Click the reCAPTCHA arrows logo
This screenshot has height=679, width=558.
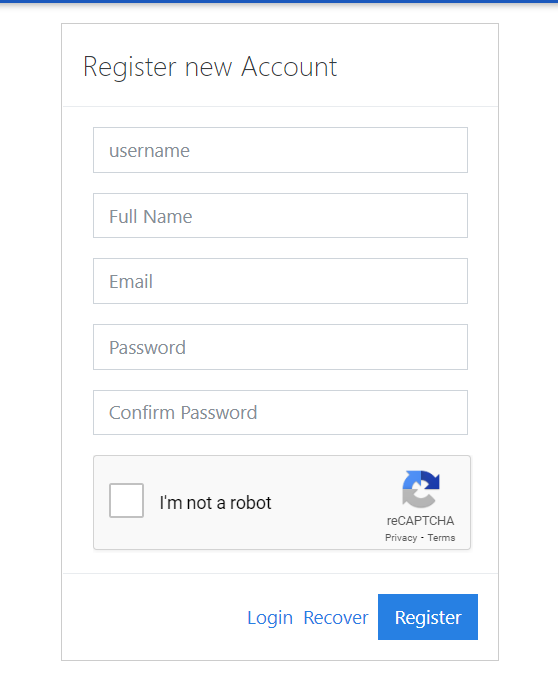point(420,489)
